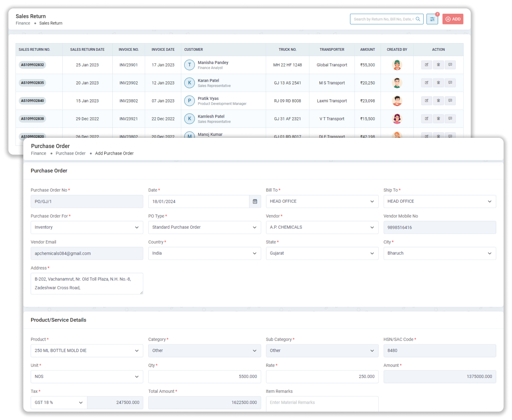
Task: Click the ADD button
Action: pyautogui.click(x=452, y=19)
